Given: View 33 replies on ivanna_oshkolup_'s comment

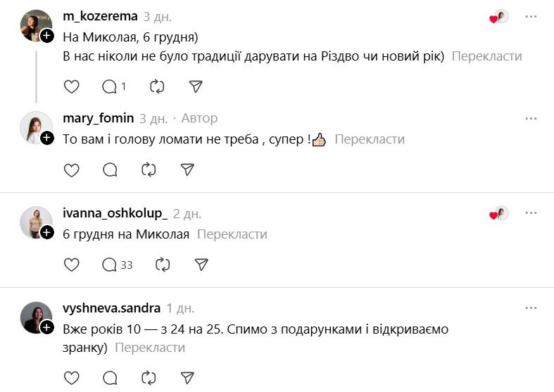Looking at the screenshot, I should click(118, 265).
